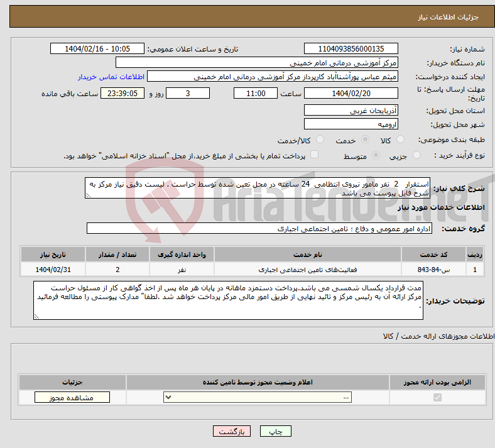
Task: Click service code cell س-84-843
Action: pyautogui.click(x=434, y=270)
